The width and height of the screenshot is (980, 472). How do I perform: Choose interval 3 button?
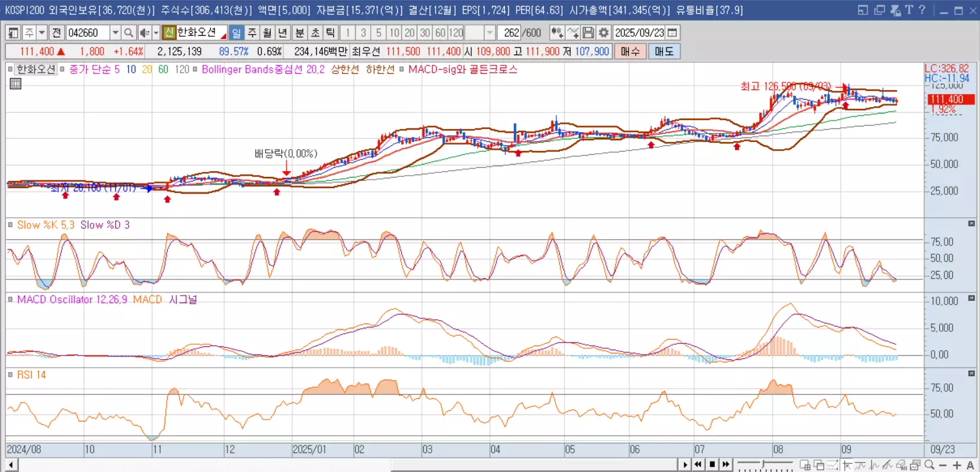point(363,33)
